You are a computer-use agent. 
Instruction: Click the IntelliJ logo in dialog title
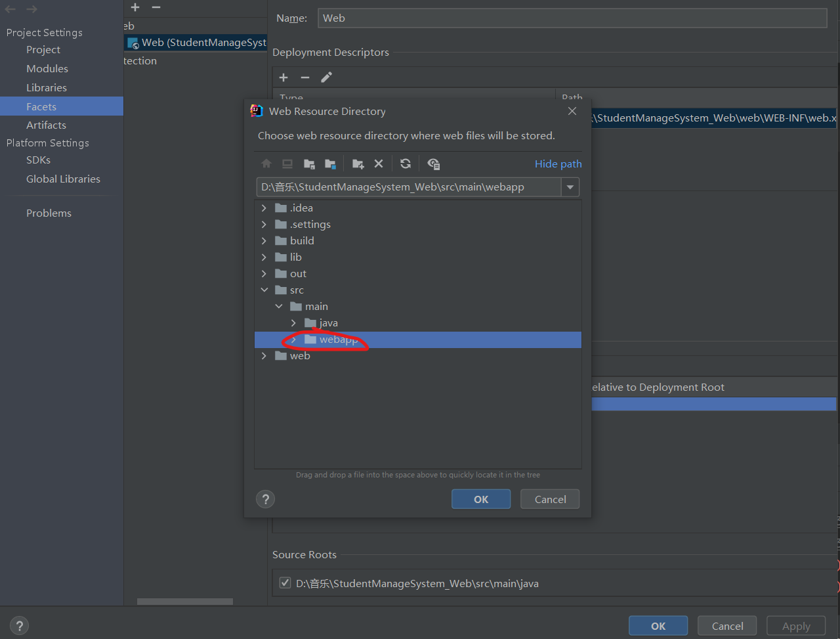257,111
